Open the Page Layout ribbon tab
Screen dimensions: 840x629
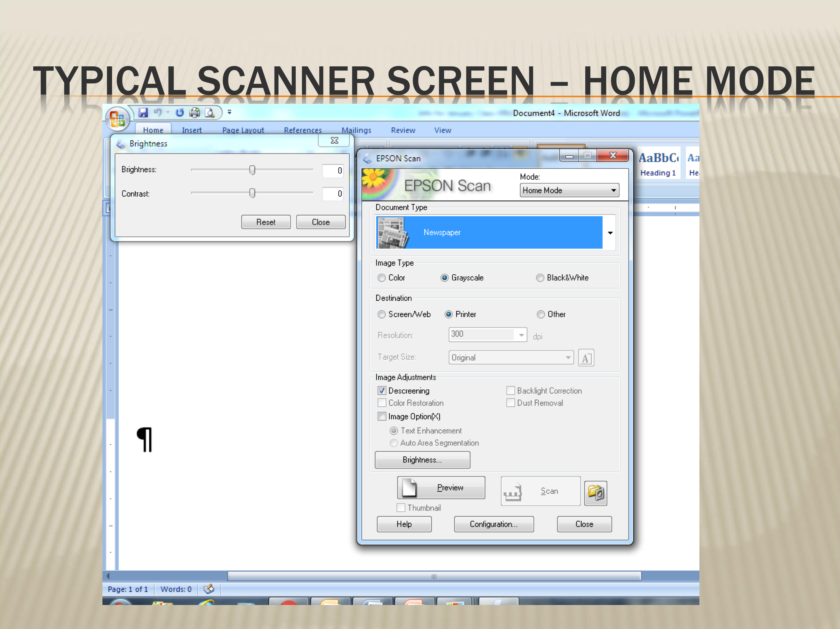243,130
